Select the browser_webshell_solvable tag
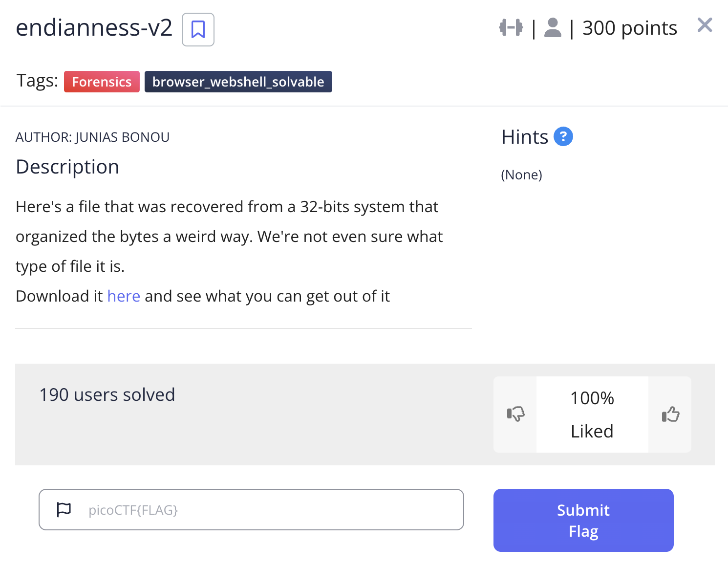Image resolution: width=728 pixels, height=567 pixels. [238, 82]
